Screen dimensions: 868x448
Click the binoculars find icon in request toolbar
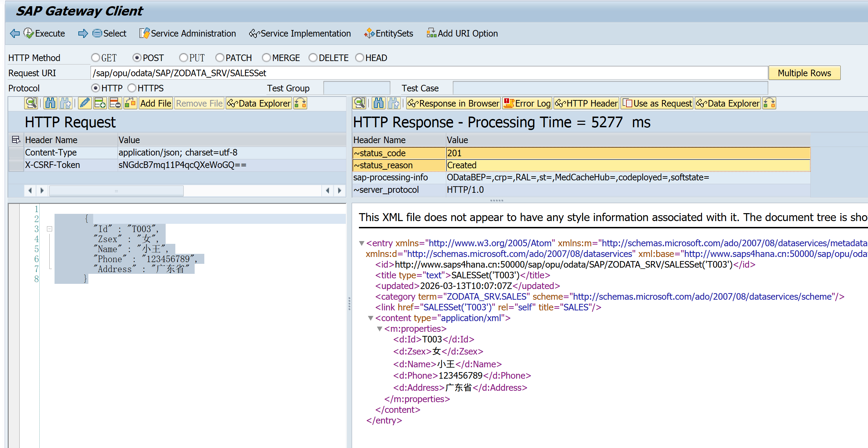[50, 103]
